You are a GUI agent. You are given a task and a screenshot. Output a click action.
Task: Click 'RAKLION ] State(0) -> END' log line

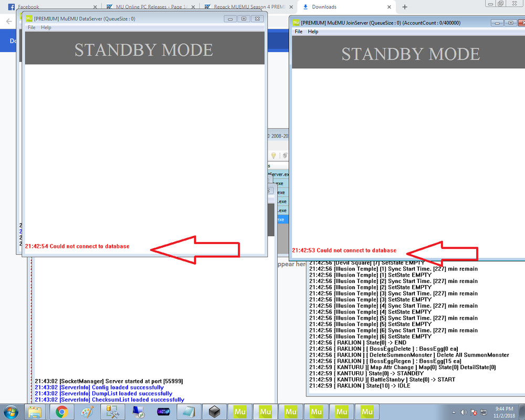pos(358,343)
